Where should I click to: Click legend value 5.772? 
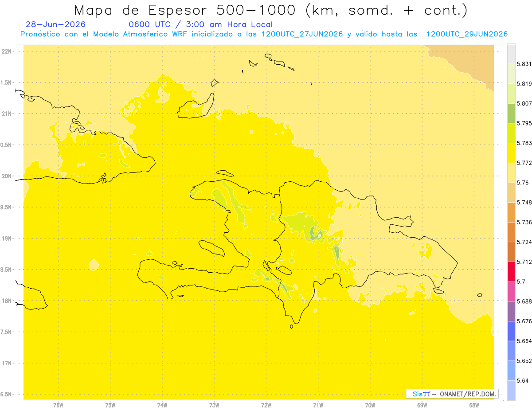[x=524, y=163]
